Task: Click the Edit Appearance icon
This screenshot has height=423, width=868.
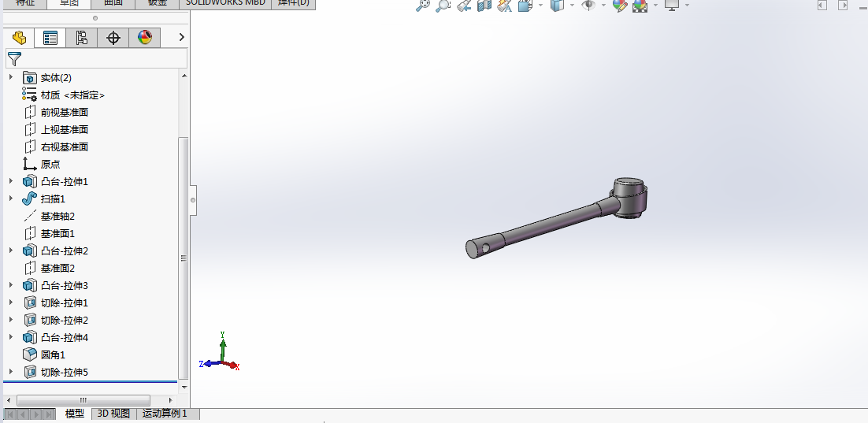Action: click(x=620, y=6)
